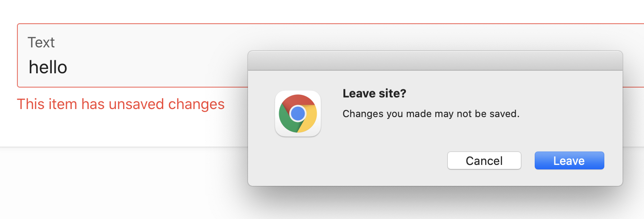Click the blue circle inside Chrome icon
The image size is (644, 219).
(x=297, y=114)
